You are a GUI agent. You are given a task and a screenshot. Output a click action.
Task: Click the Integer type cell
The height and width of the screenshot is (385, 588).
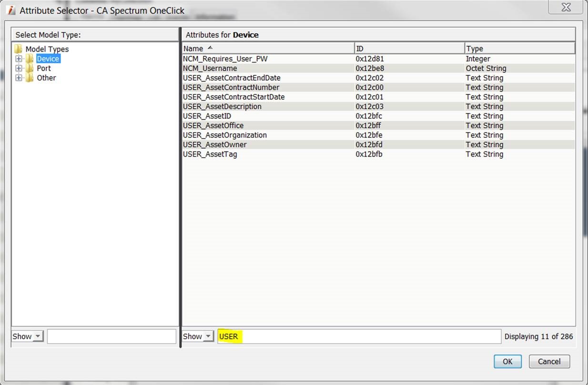pos(478,59)
